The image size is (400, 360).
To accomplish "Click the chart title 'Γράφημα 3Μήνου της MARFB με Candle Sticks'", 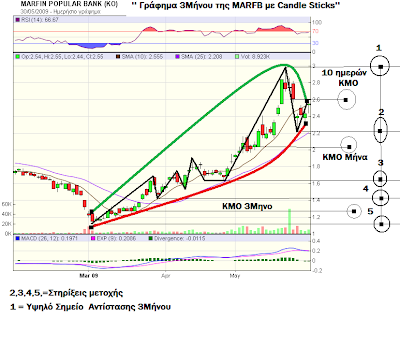I will coord(236,5).
